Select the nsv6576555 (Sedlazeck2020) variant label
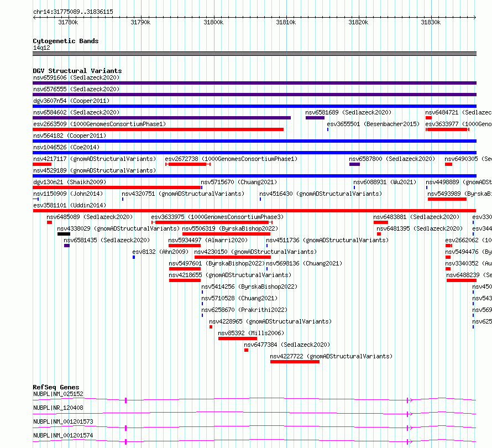Viewport: 492px width, 448px height. (x=76, y=89)
